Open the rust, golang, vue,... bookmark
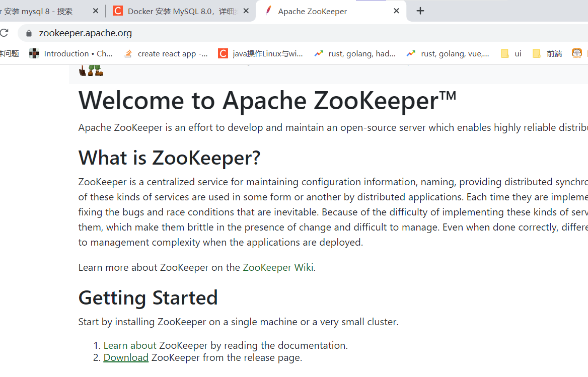The width and height of the screenshot is (588, 377). pyautogui.click(x=448, y=53)
